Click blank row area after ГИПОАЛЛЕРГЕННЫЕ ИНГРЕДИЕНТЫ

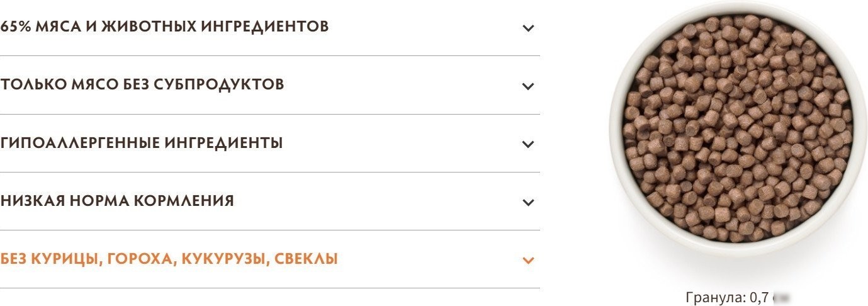pyautogui.click(x=403, y=143)
